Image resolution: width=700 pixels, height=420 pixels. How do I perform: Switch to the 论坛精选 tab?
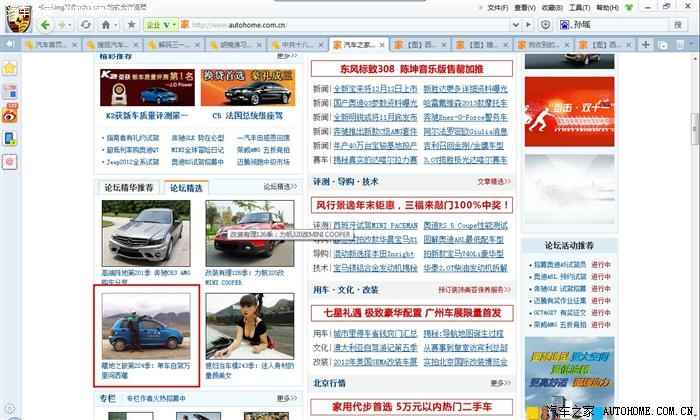tap(185, 187)
